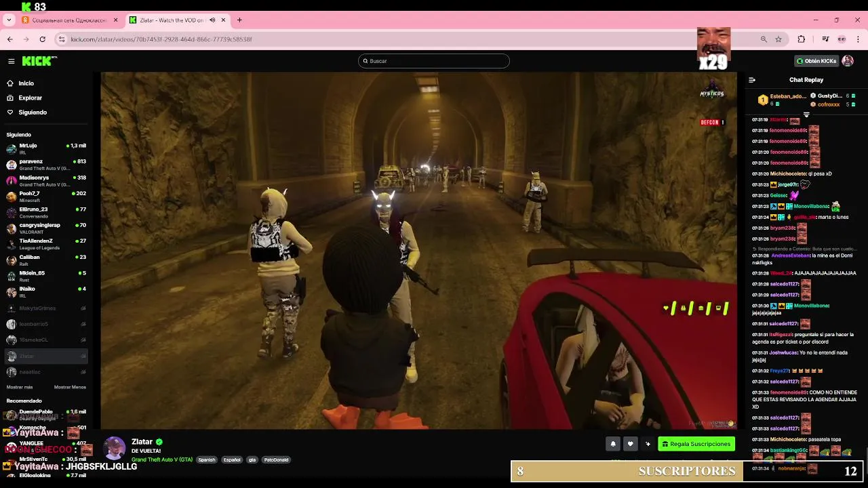Open the Kick hamburger sidebar menu
Screen dimensions: 868x488
pyautogui.click(x=12, y=61)
